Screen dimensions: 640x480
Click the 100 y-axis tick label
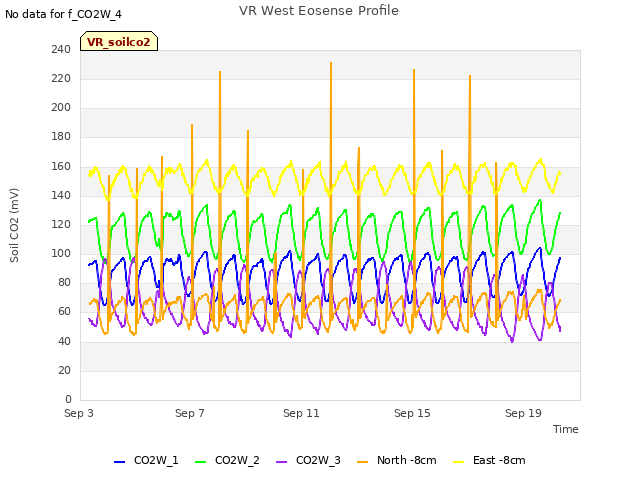pyautogui.click(x=61, y=253)
